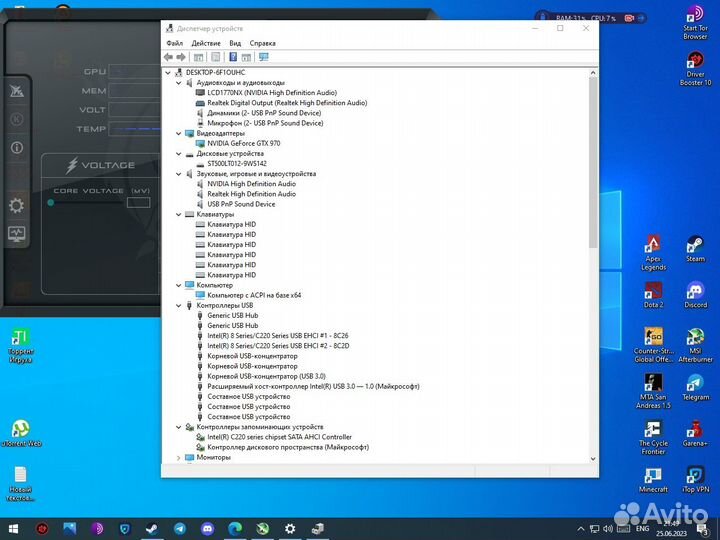Select Микрофон (2- USB PnP Sound Device)
Viewport: 720px width, 540px height.
tap(265, 123)
